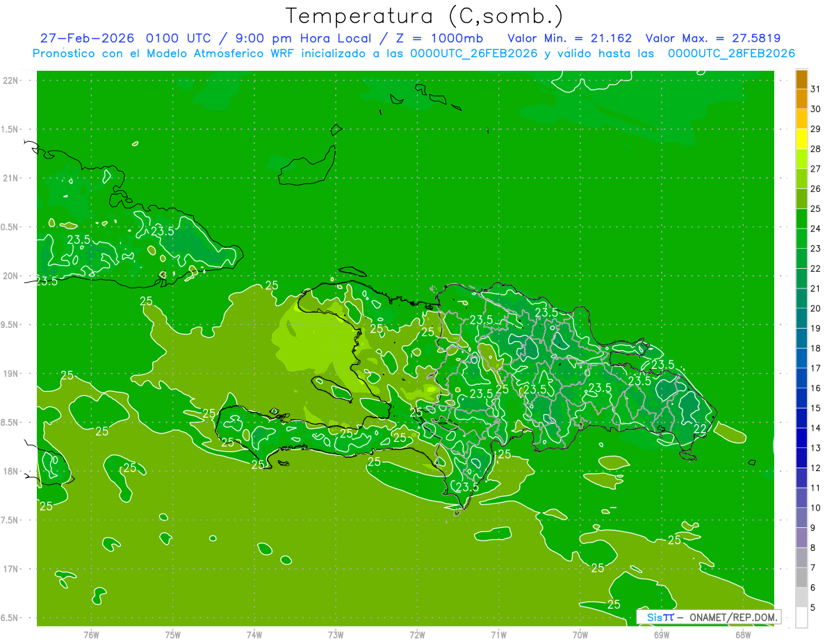Click the 22N latitude axis label
The image size is (834, 644).
[x=10, y=81]
